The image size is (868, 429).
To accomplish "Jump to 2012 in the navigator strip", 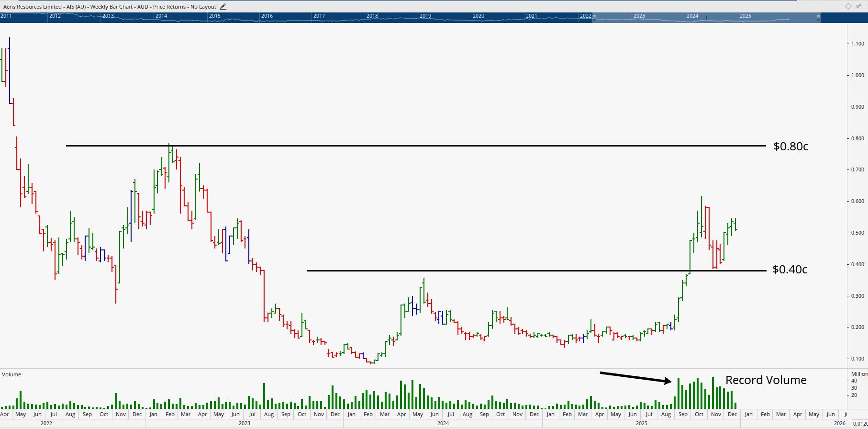I will point(55,16).
